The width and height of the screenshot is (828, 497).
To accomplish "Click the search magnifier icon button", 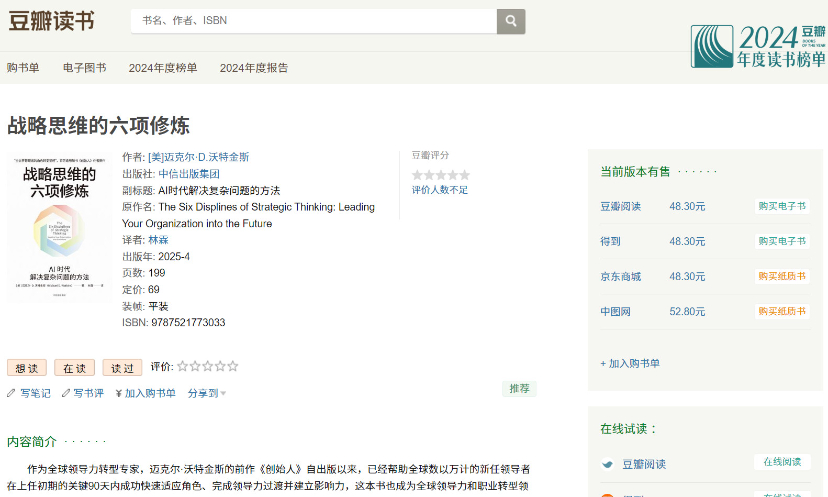I will [x=511, y=21].
